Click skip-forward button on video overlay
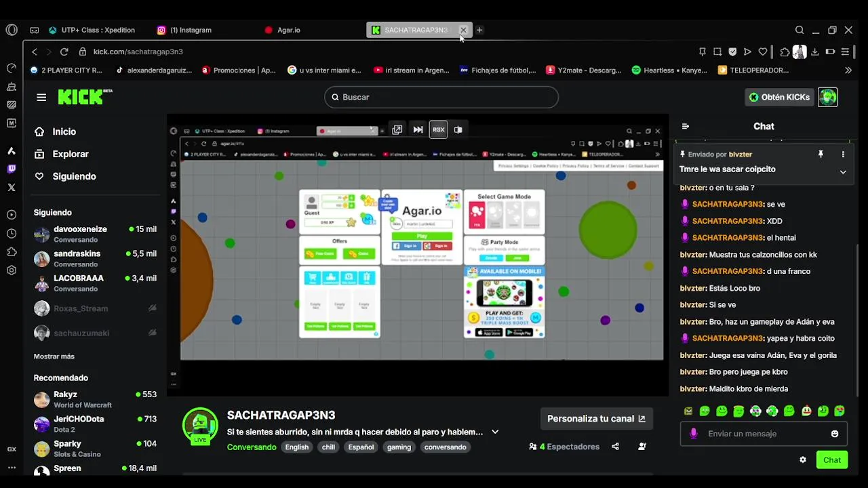 [x=418, y=129]
